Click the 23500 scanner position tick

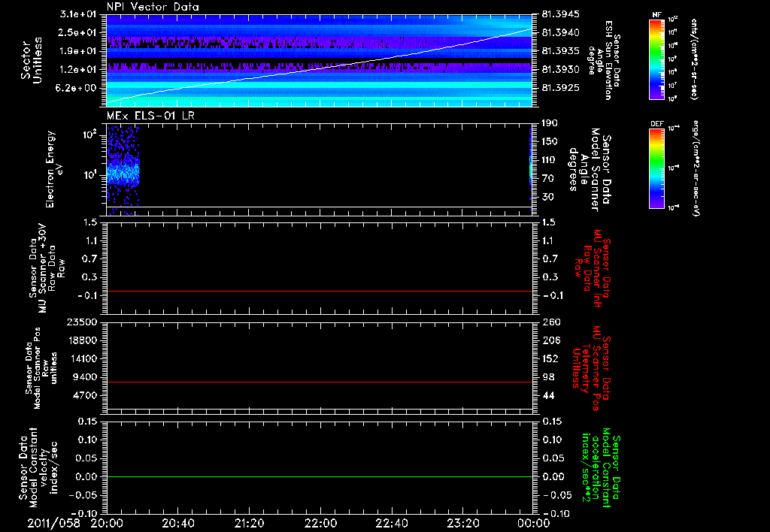click(81, 322)
